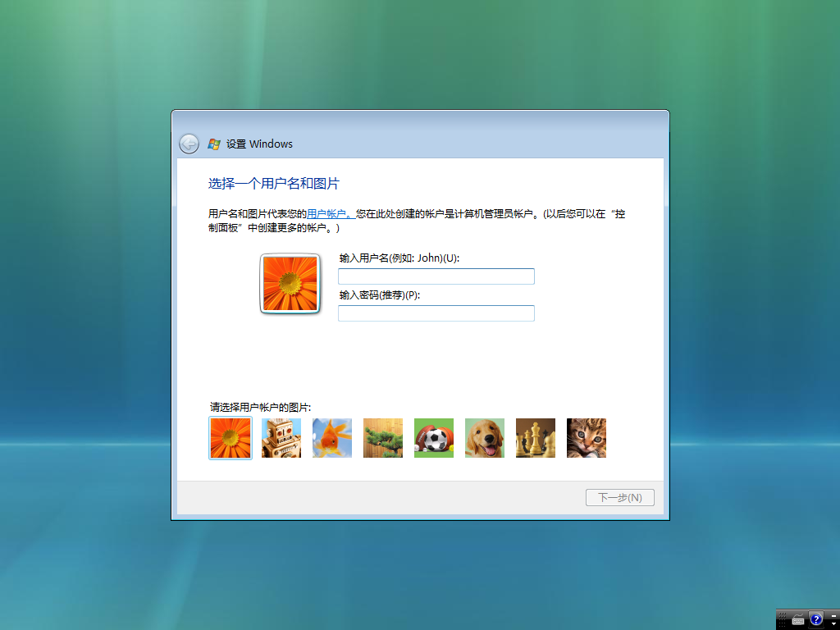
Task: Click the 输入用户名(例如: John)(U): label
Action: pos(399,258)
